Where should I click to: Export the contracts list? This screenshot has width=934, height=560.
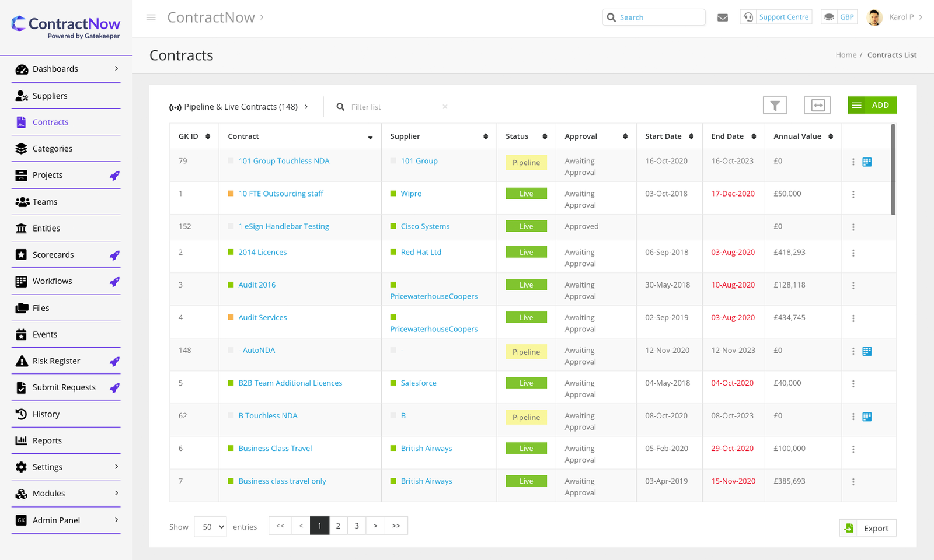pos(868,528)
